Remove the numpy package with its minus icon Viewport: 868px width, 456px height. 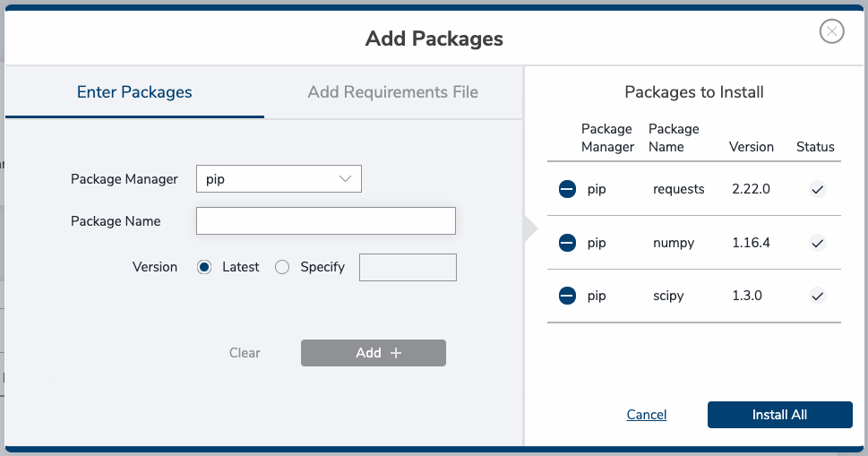(x=567, y=243)
